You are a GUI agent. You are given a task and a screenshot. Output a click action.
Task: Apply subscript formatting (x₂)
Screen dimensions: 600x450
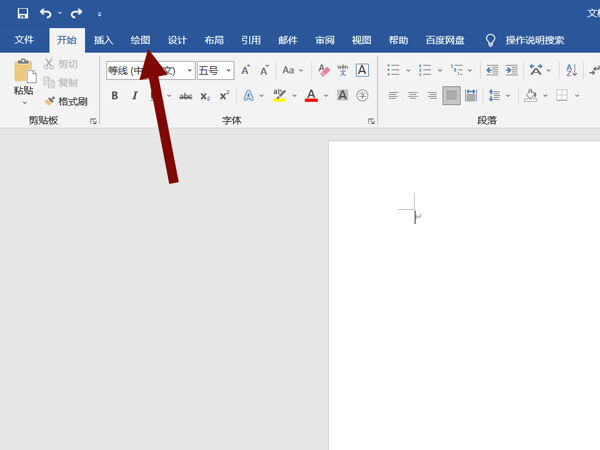[205, 96]
